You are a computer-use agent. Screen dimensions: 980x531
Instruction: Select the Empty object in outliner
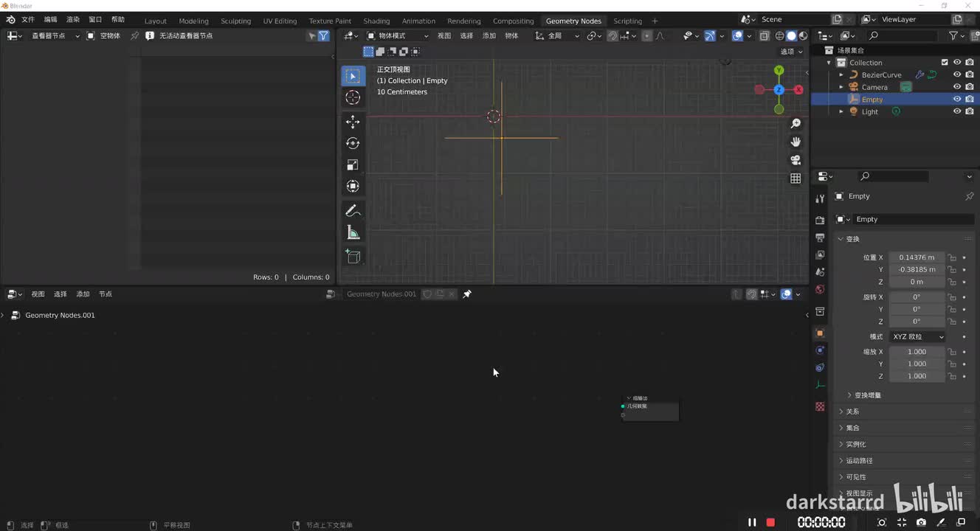872,100
